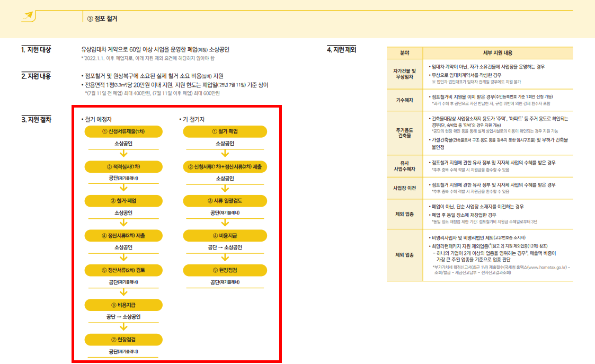
Task: Click the 4. 지원 제외 section heading
Action: [342, 50]
